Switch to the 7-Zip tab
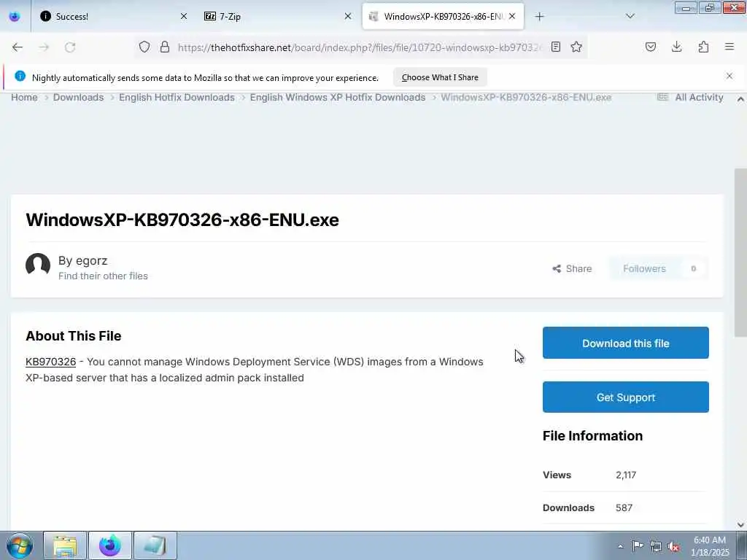Viewport: 747px width, 560px height. coord(278,16)
